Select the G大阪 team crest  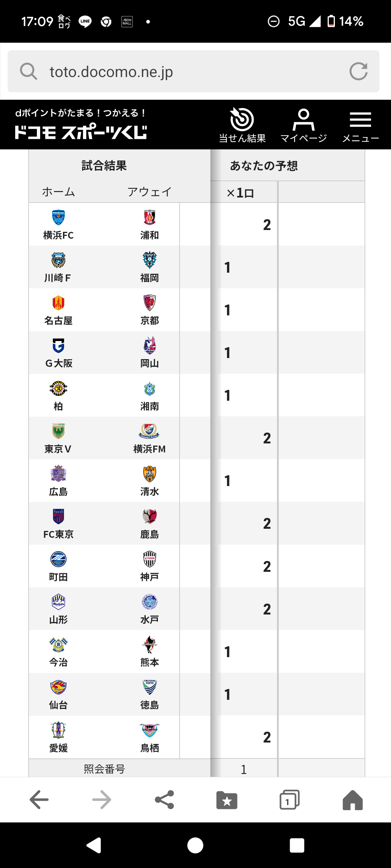click(x=58, y=346)
